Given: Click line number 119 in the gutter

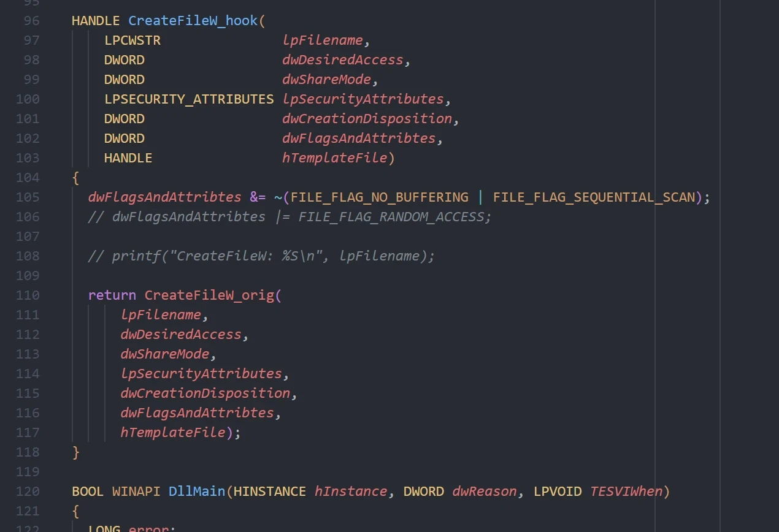Looking at the screenshot, I should click(x=28, y=472).
